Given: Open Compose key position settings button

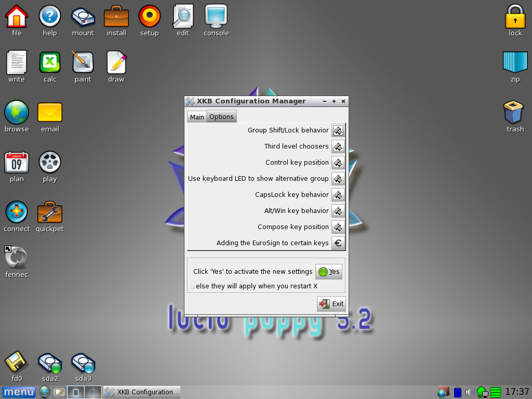Looking at the screenshot, I should pyautogui.click(x=338, y=227).
